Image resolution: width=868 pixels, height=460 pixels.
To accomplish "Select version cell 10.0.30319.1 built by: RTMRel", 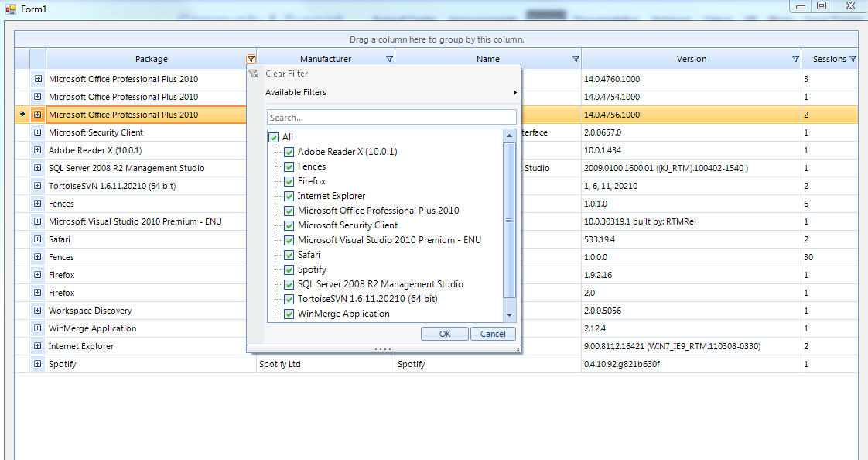I will (x=691, y=221).
